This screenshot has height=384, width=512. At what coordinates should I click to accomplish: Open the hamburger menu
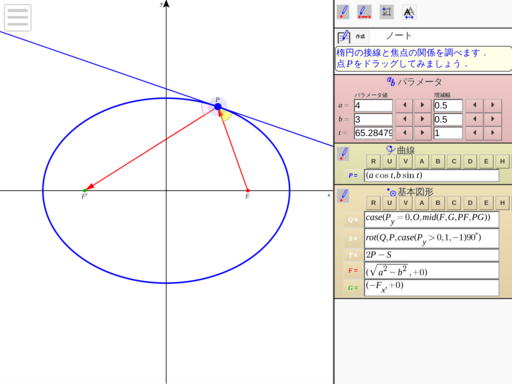(x=18, y=17)
